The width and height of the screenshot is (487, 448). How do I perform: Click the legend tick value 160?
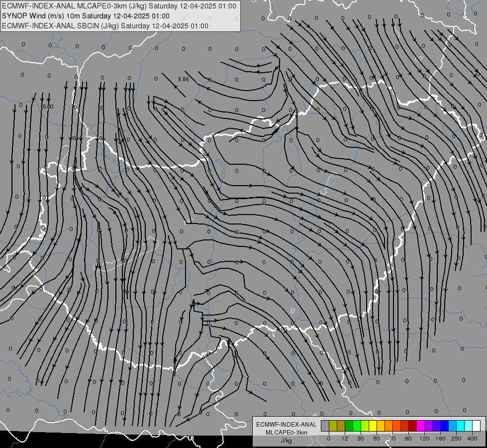click(x=440, y=439)
